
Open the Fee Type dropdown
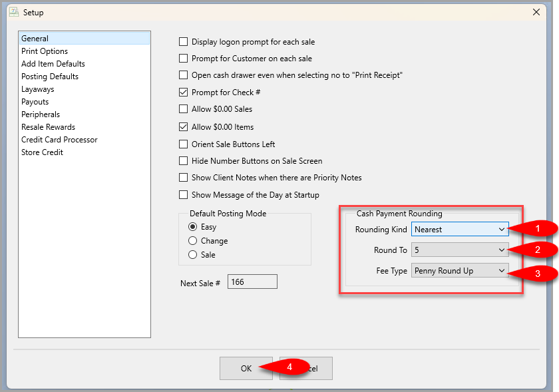point(460,270)
